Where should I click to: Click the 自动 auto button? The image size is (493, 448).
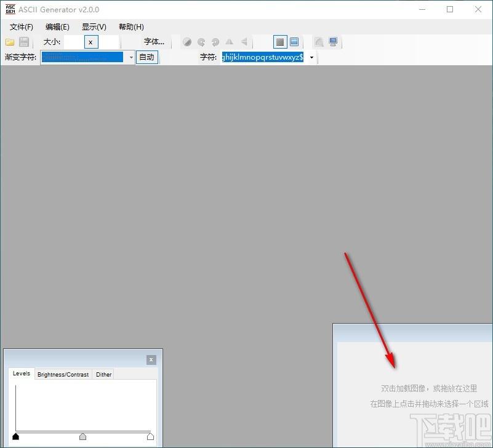(x=147, y=57)
